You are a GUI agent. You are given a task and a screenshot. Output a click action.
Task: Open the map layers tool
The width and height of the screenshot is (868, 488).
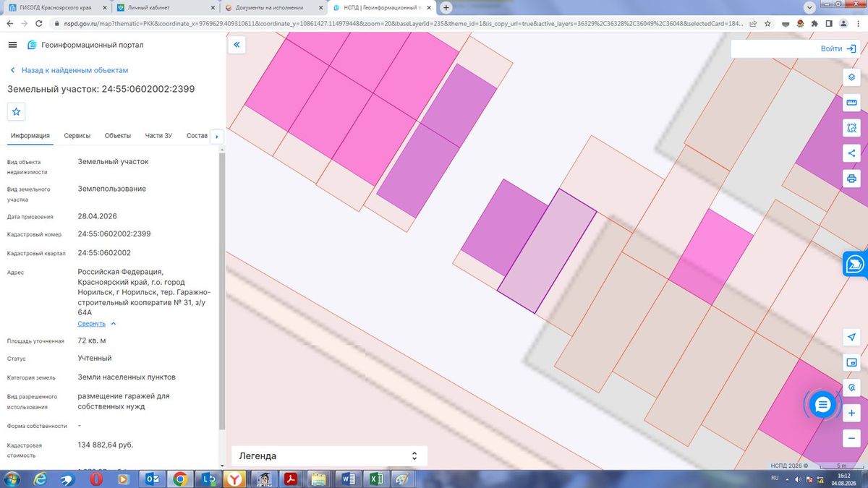point(851,77)
